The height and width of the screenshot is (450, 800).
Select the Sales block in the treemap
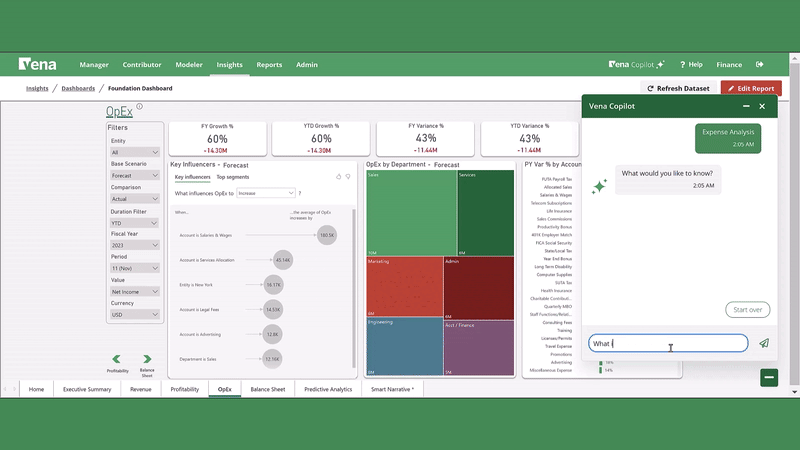tap(411, 213)
